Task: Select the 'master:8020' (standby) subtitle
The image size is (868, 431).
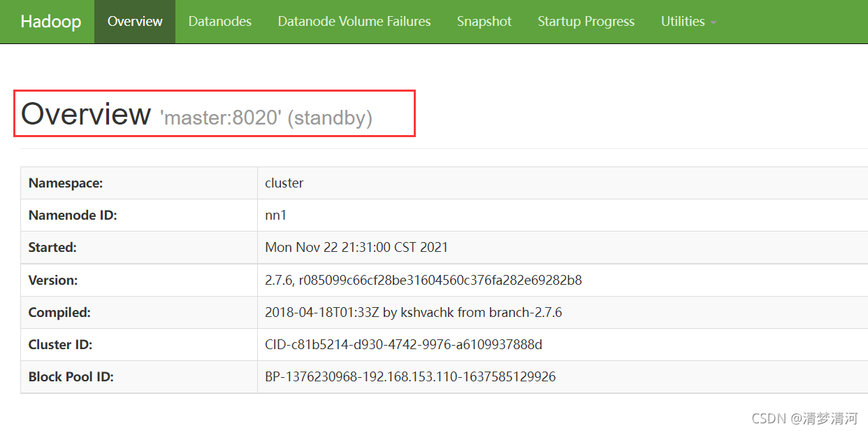Action: pyautogui.click(x=266, y=118)
